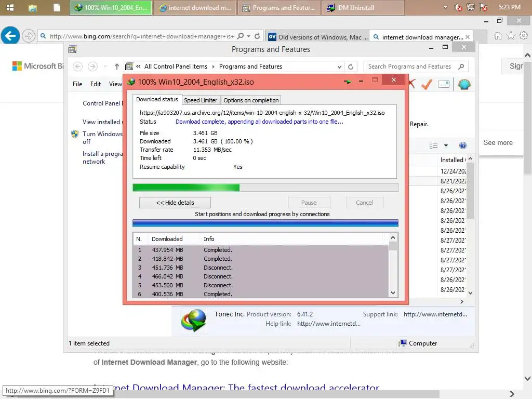The height and width of the screenshot is (399, 532).
Task: Refresh Programs and Features list
Action: 351,67
